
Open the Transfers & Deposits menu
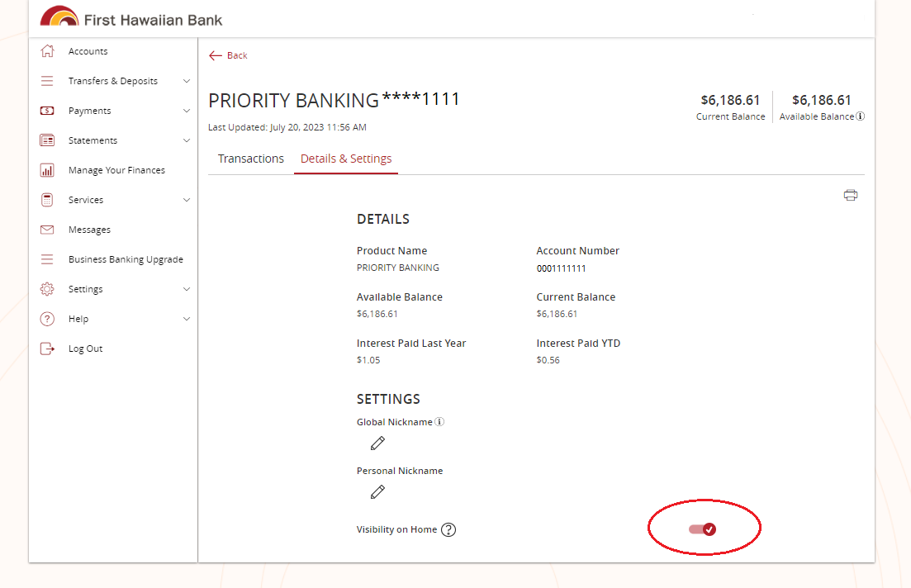112,81
